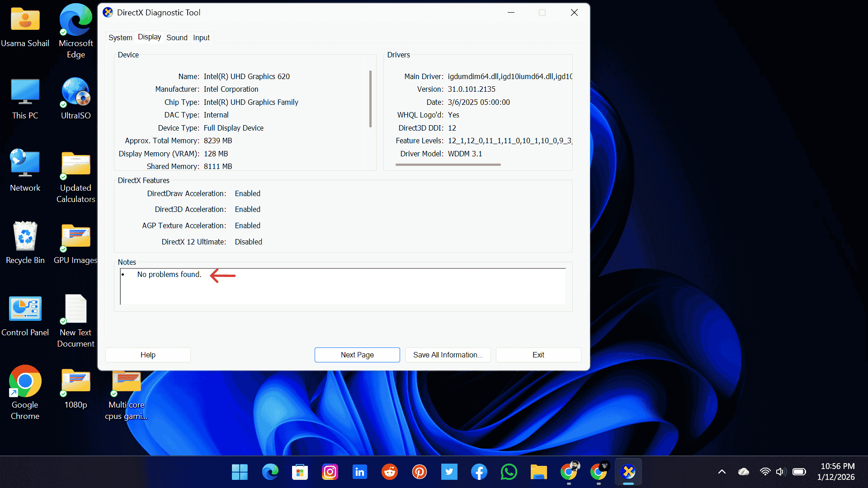Click the Drivers section horizontal scrollbar
Screen dimensions: 868x488
point(448,164)
